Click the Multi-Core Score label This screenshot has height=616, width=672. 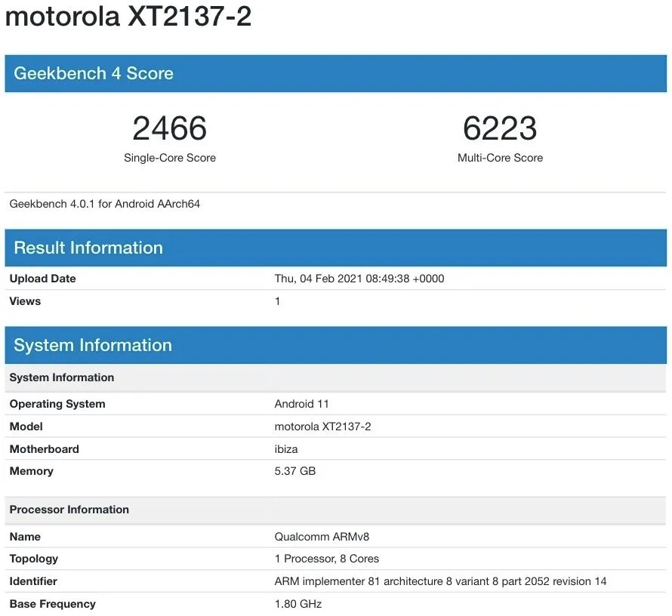pyautogui.click(x=500, y=158)
